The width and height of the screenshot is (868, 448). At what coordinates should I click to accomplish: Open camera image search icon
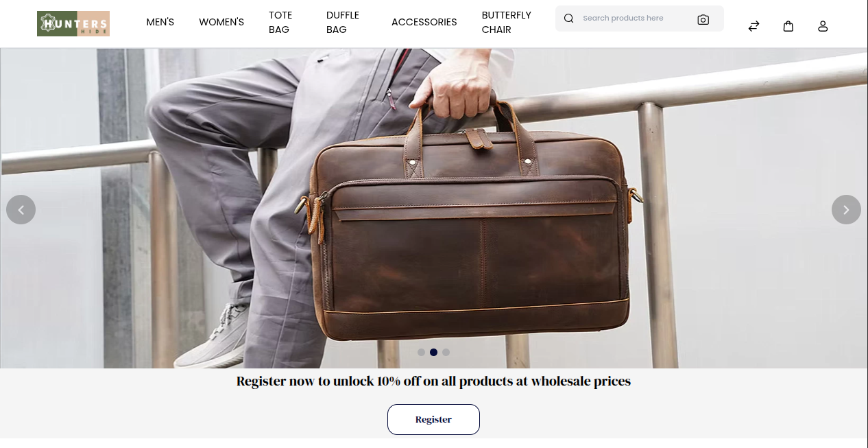pos(703,19)
